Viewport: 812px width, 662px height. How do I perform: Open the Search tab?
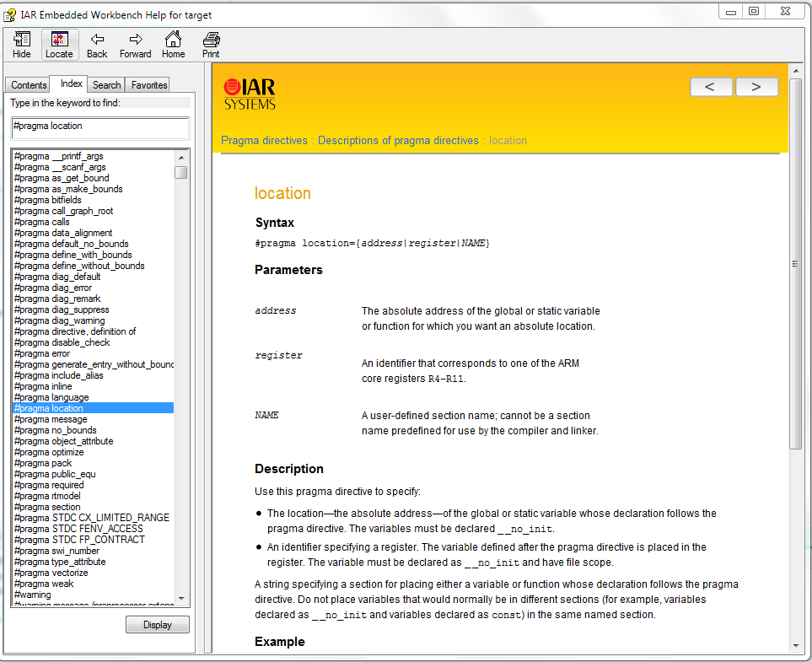(x=107, y=85)
